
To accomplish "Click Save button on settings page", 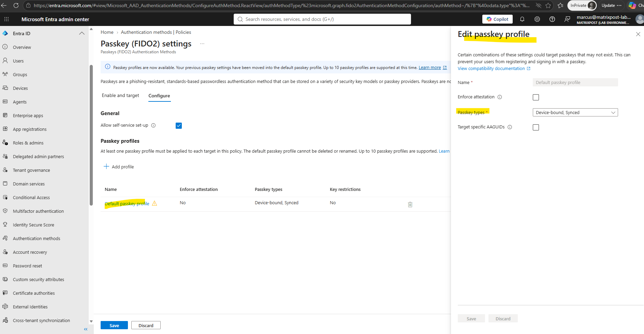I will (x=114, y=325).
